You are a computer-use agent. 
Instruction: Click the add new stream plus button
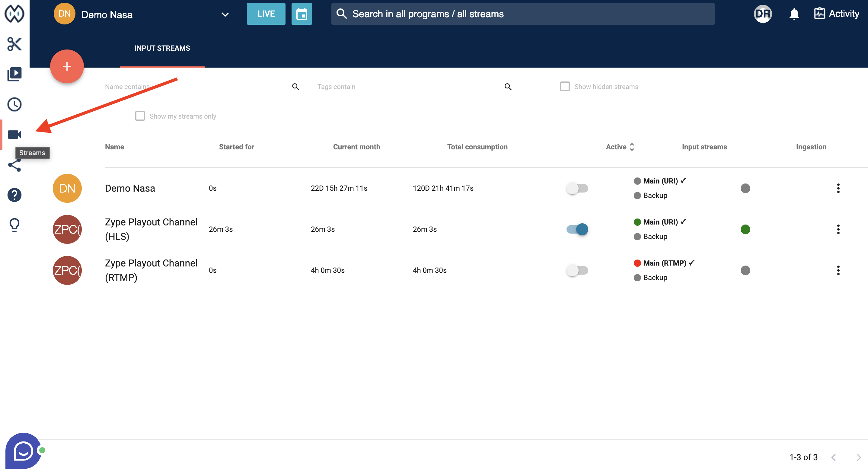(x=67, y=66)
